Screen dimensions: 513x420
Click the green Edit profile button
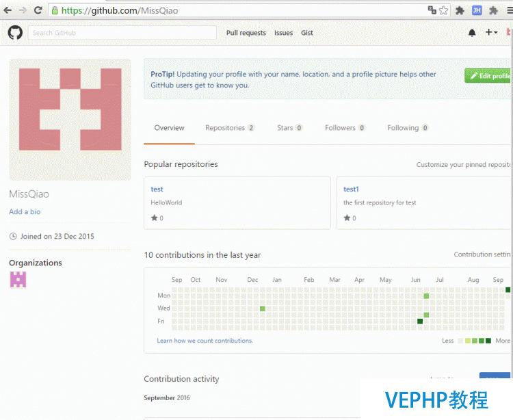click(488, 76)
